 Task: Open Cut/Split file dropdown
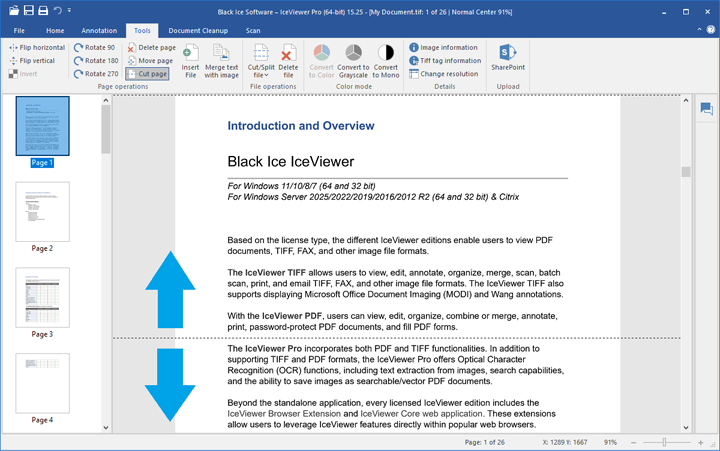coord(261,61)
